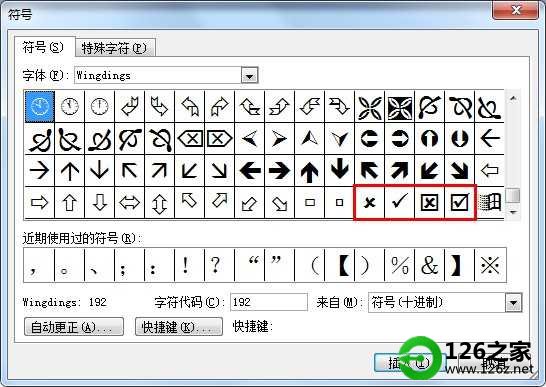Select the left-pointing delete key symbol

click(190, 139)
